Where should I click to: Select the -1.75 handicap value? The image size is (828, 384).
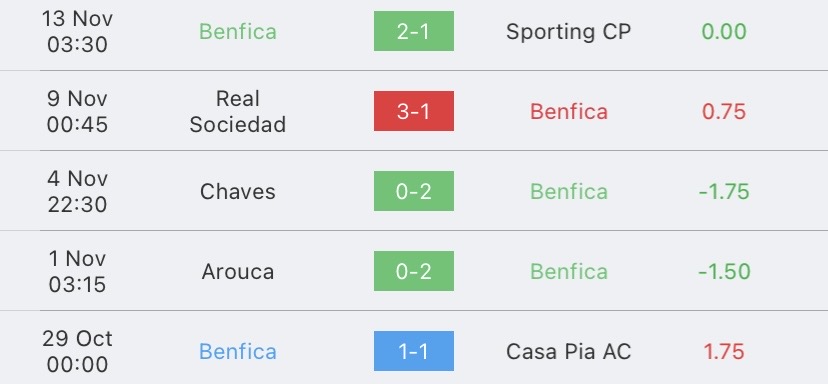tap(724, 192)
